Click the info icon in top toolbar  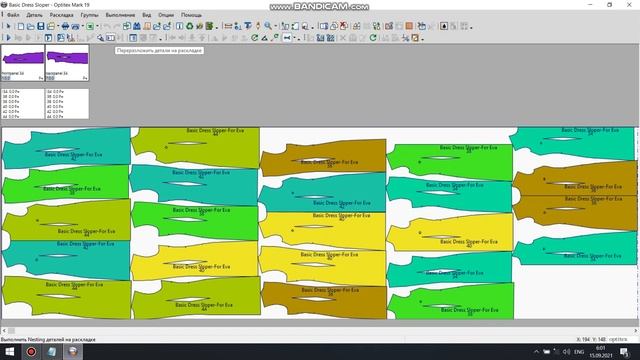pos(180,27)
